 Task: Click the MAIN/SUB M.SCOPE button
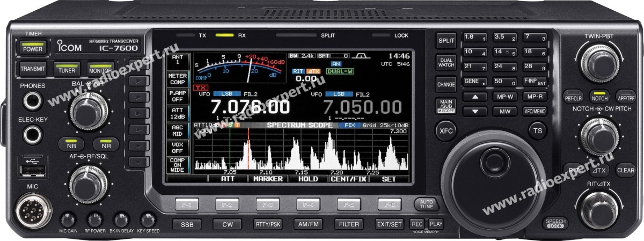coord(447,106)
